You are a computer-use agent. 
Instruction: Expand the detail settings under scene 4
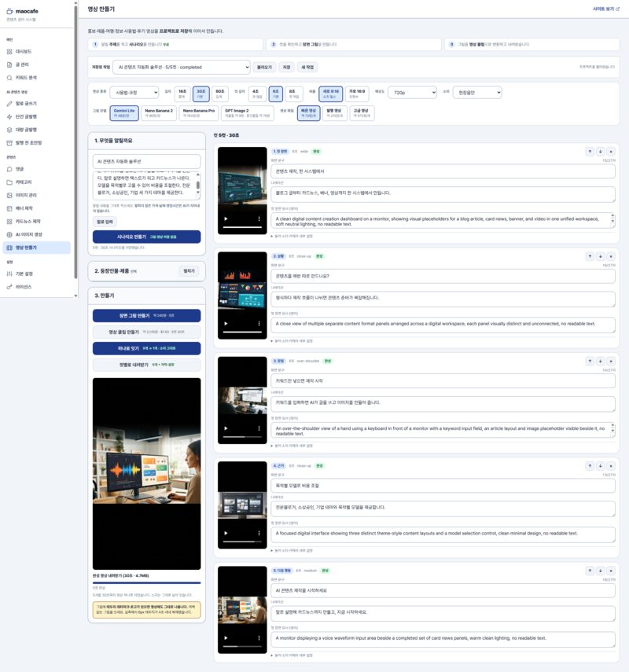(x=292, y=550)
